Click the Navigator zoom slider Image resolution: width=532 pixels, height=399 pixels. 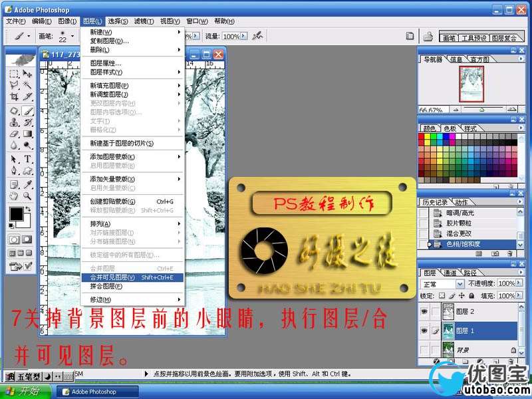click(x=481, y=109)
